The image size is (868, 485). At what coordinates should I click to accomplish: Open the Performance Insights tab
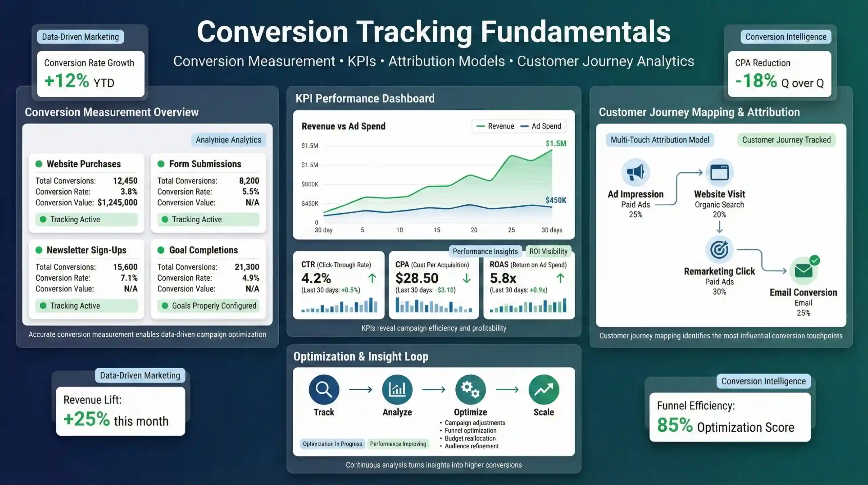485,251
